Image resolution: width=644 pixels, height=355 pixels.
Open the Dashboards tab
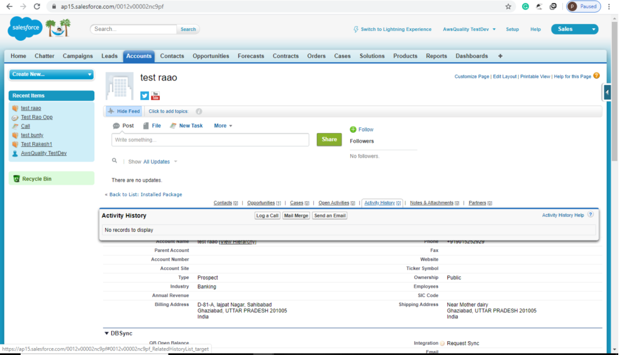click(472, 56)
